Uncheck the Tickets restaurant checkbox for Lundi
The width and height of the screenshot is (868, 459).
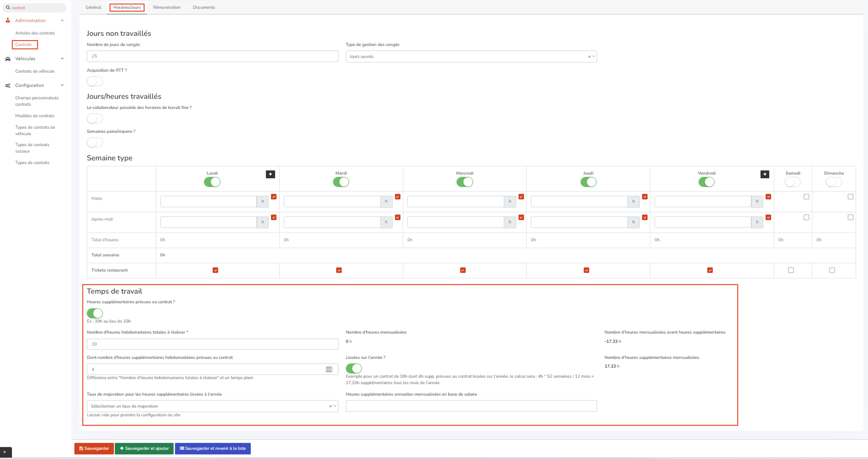pos(215,270)
